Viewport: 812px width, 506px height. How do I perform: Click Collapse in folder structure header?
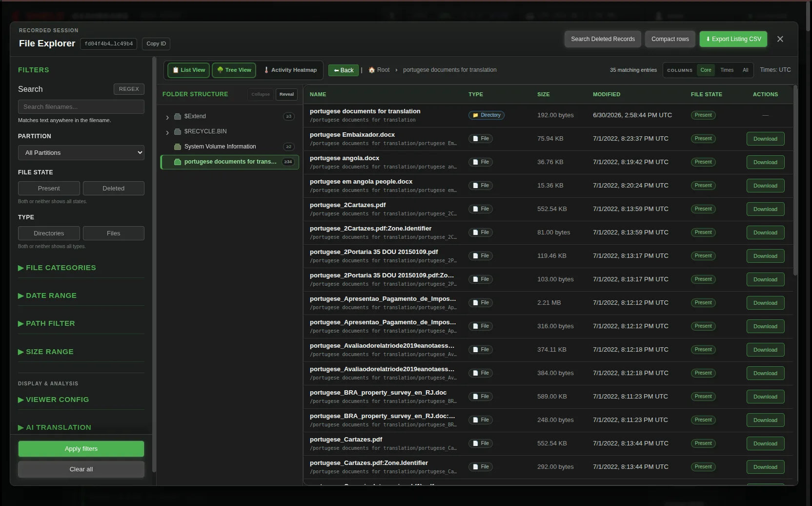coord(261,94)
